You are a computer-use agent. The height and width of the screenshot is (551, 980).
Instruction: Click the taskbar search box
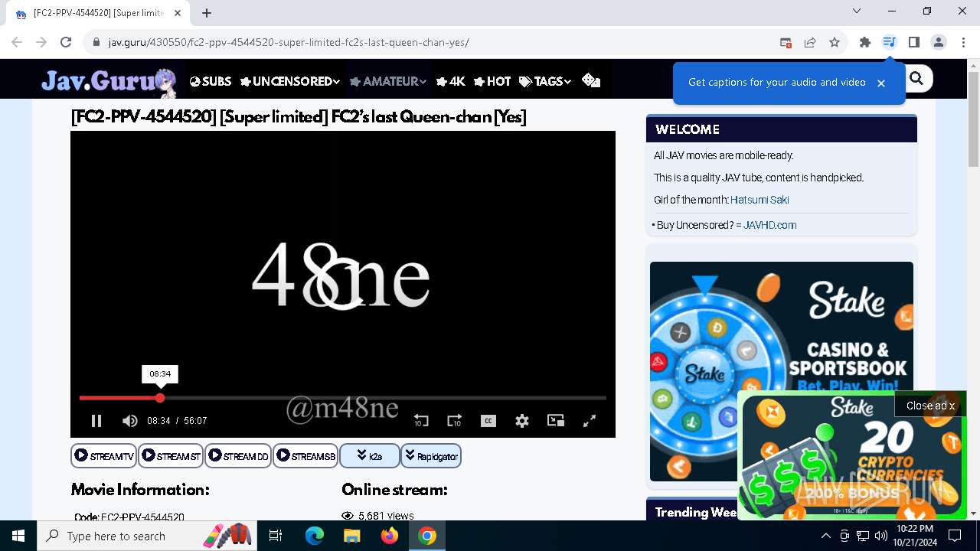147,536
